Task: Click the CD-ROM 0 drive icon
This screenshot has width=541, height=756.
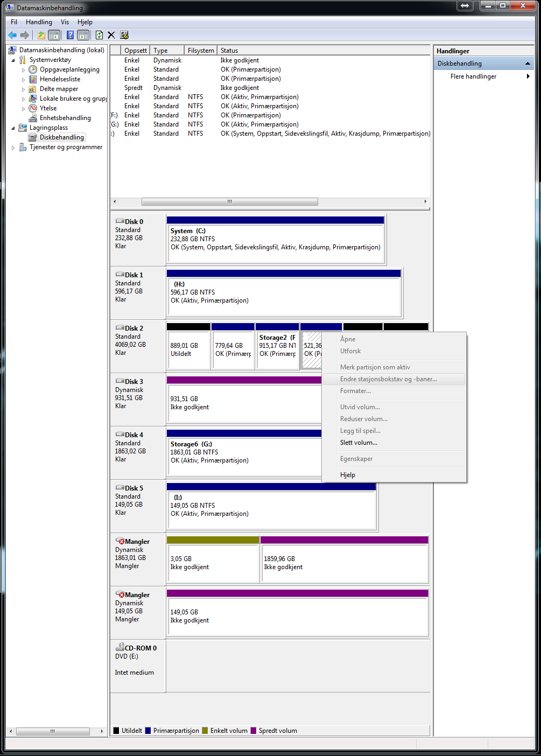Action: (120, 647)
